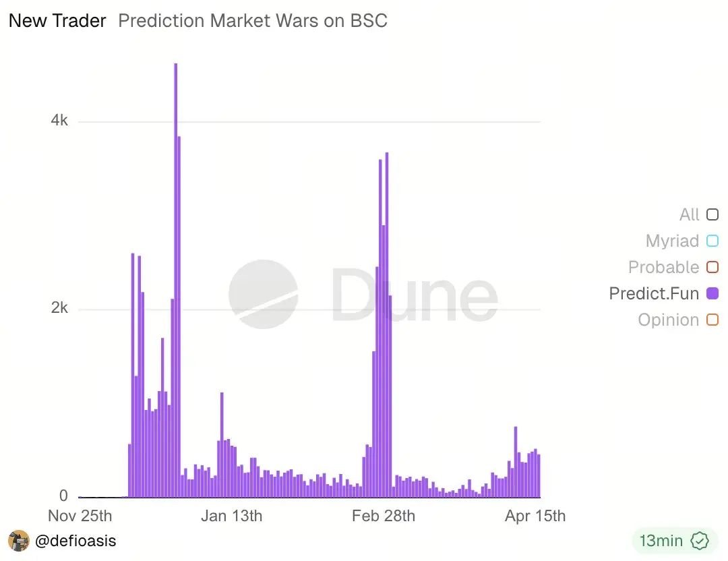Click the Feb 28th axis label
Viewport: 728px width, 561px height.
click(x=384, y=516)
